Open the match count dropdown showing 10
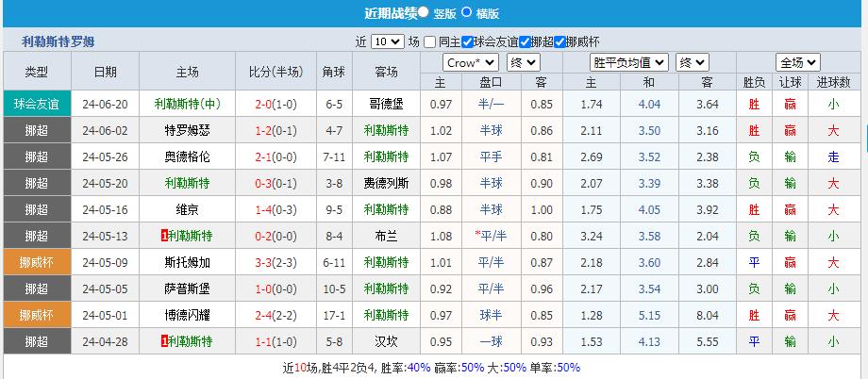The image size is (868, 379). (x=387, y=41)
